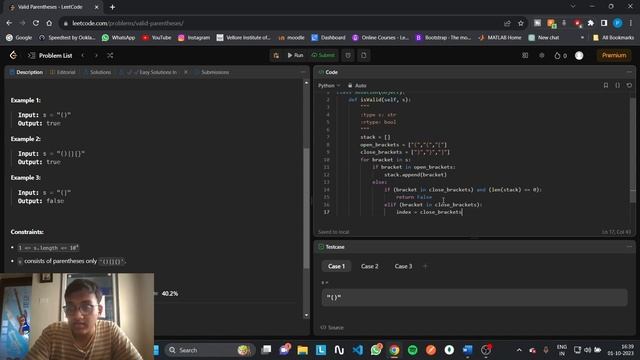Reset code with the revert icon

629,85
